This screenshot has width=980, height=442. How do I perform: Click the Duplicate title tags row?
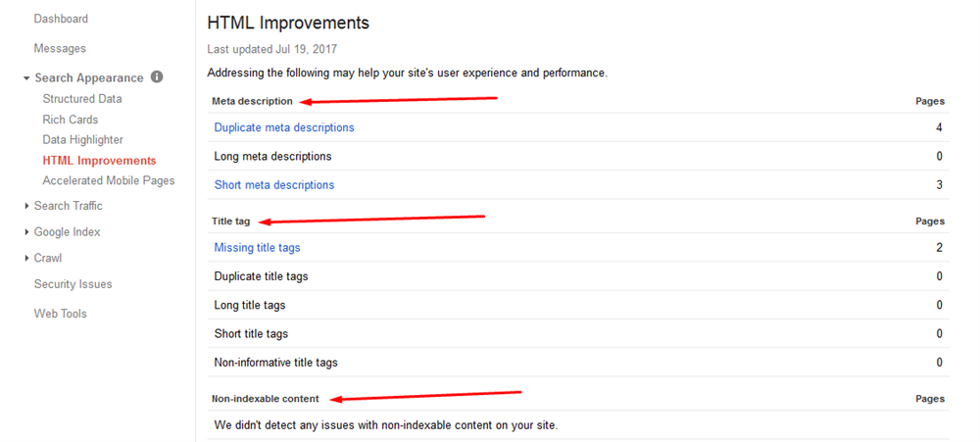pyautogui.click(x=578, y=276)
